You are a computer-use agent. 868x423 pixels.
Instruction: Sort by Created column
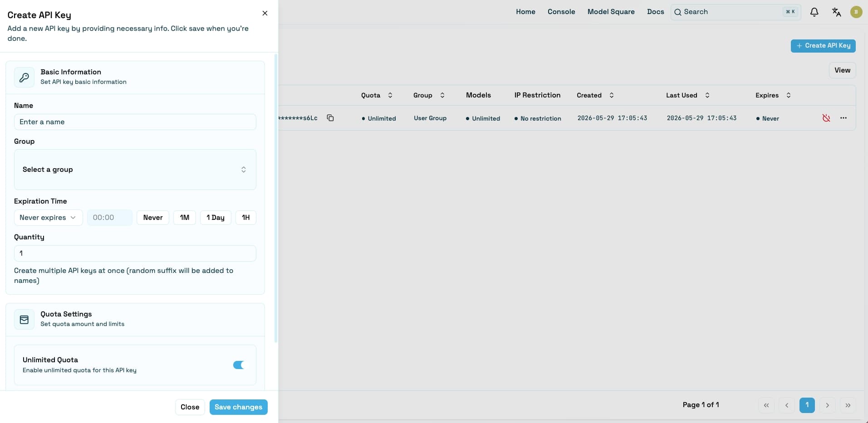coord(595,95)
